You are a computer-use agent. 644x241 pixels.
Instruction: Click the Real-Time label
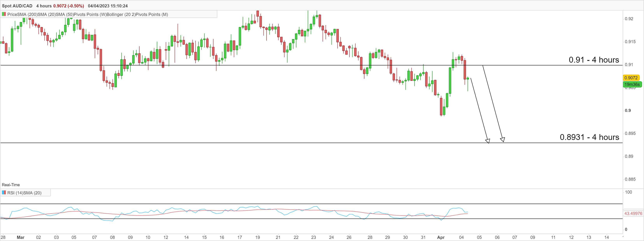coord(11,185)
